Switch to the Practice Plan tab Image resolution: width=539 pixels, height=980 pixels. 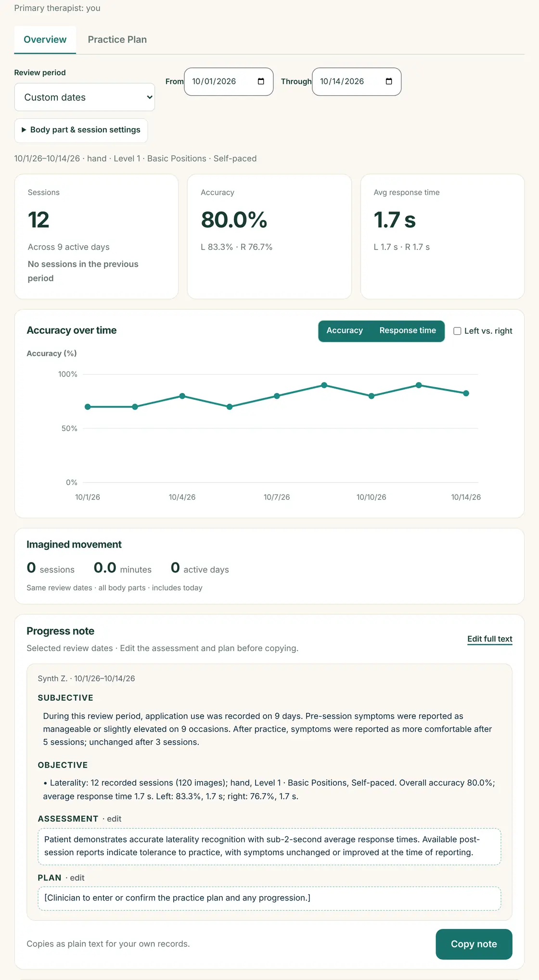coord(117,39)
